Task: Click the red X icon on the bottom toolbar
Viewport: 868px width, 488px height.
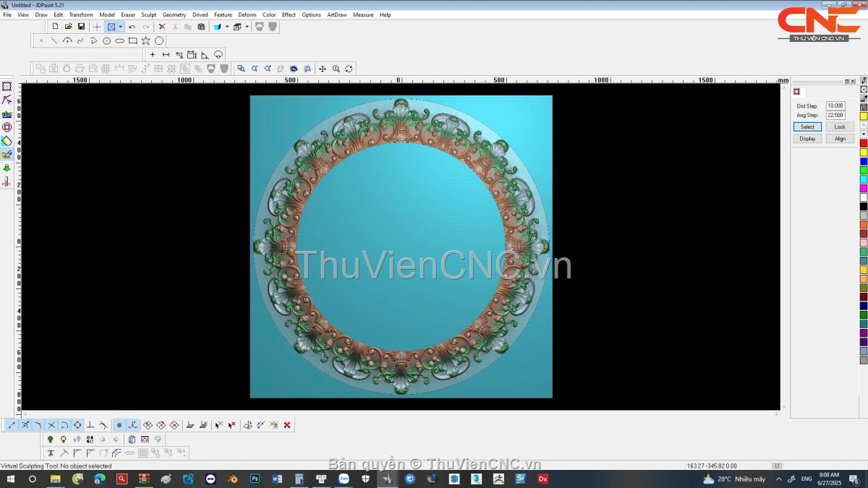Action: click(287, 425)
